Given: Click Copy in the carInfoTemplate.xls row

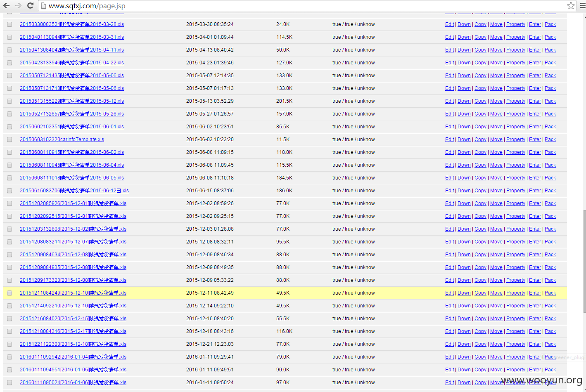Looking at the screenshot, I should (x=480, y=139).
